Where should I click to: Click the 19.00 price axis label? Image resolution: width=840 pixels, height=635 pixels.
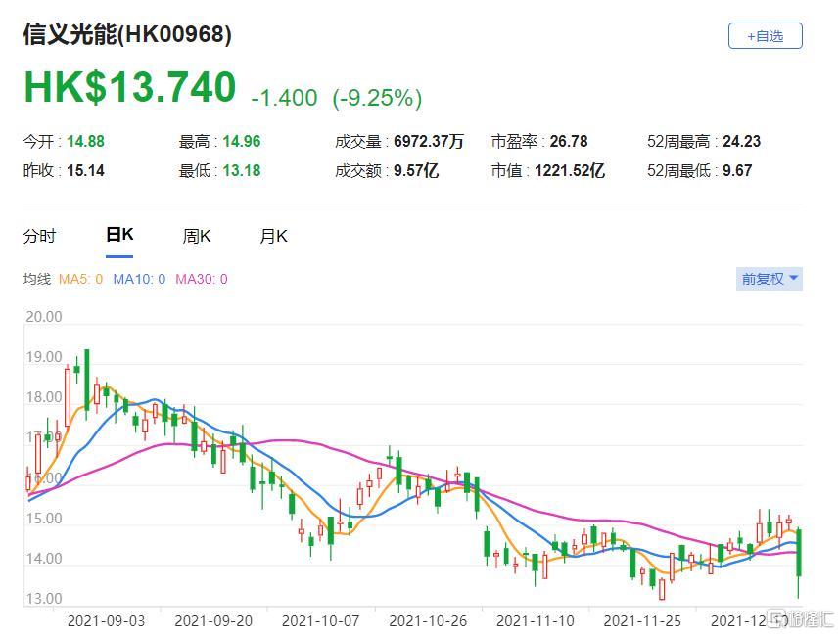(x=44, y=357)
